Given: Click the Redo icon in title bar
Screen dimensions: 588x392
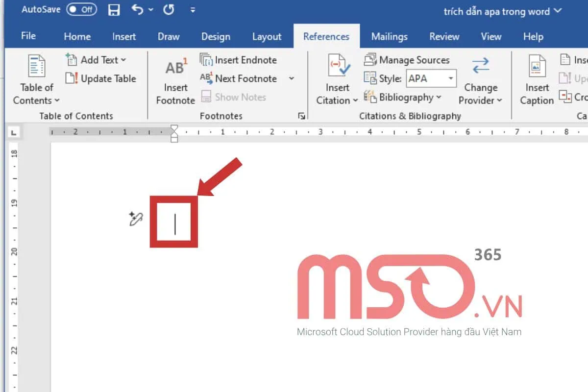Looking at the screenshot, I should pos(169,10).
